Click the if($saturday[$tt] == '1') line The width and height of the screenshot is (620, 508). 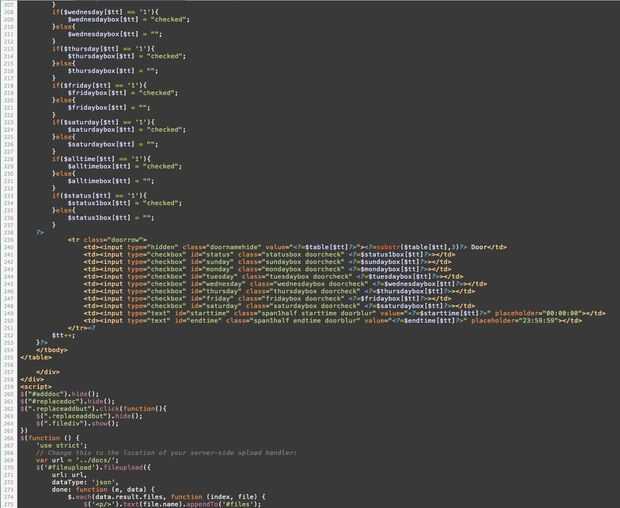(x=103, y=122)
